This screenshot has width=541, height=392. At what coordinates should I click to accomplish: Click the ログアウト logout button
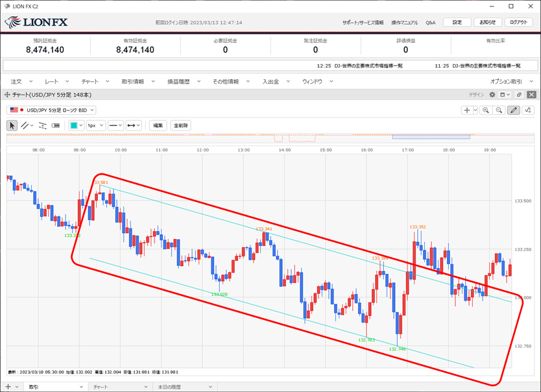point(518,23)
